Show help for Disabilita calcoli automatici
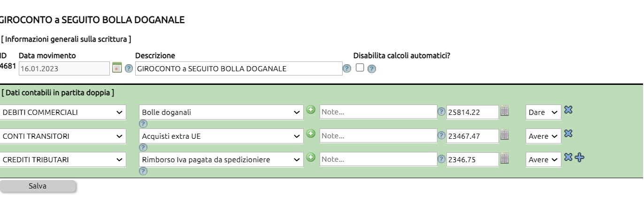 tap(371, 69)
